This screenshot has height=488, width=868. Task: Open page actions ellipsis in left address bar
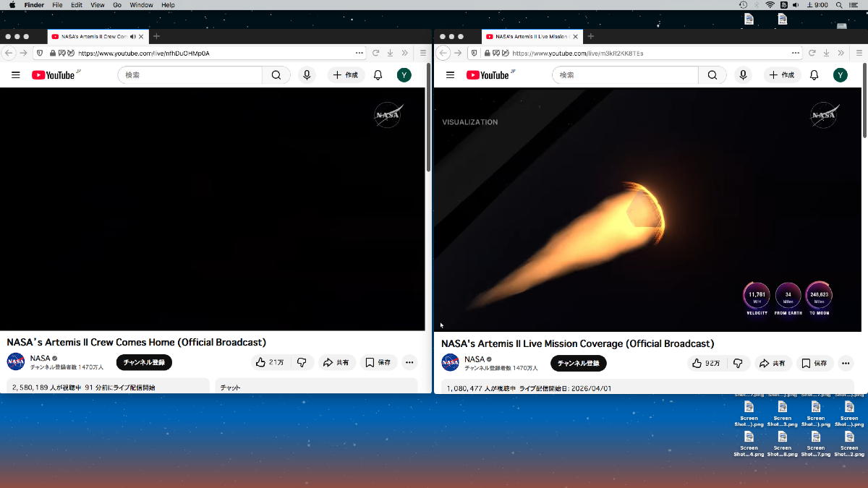pyautogui.click(x=359, y=53)
